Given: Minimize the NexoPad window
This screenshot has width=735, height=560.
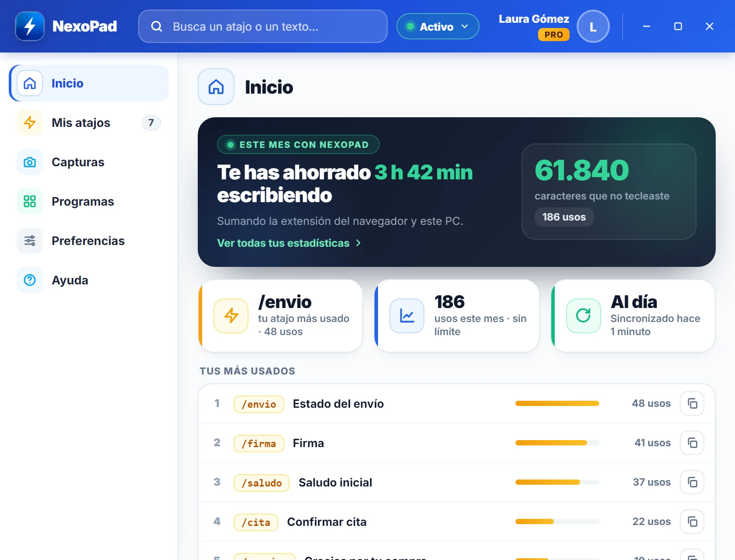Looking at the screenshot, I should [646, 26].
